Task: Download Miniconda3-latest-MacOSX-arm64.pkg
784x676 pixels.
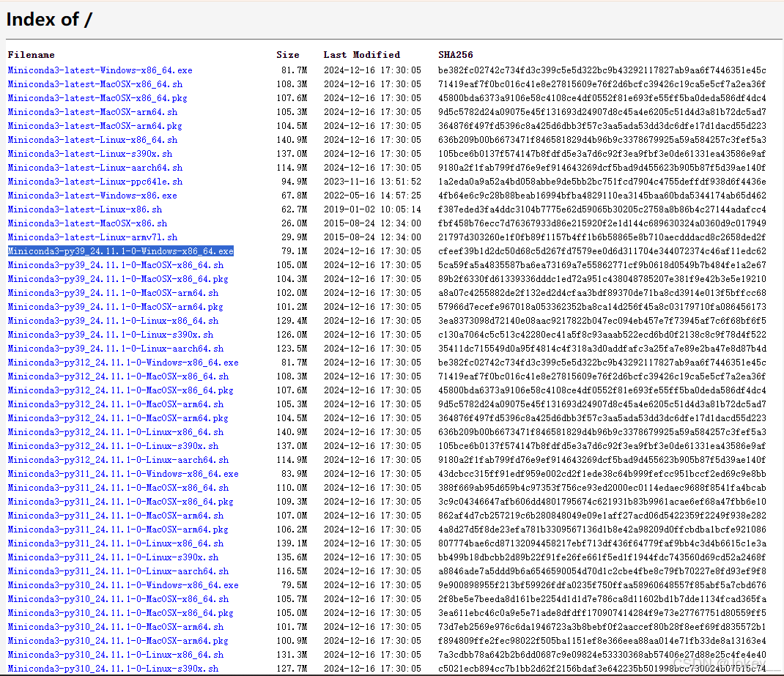Action: pyautogui.click(x=95, y=126)
